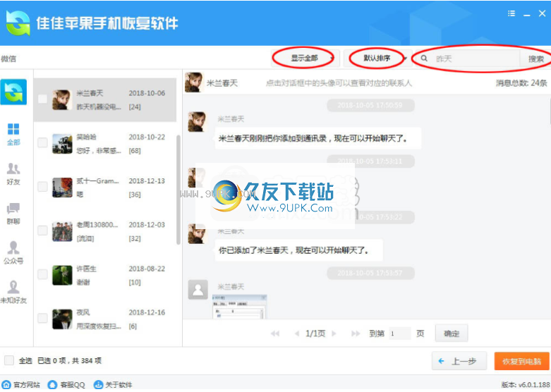Click the search keyword input field

click(x=476, y=59)
